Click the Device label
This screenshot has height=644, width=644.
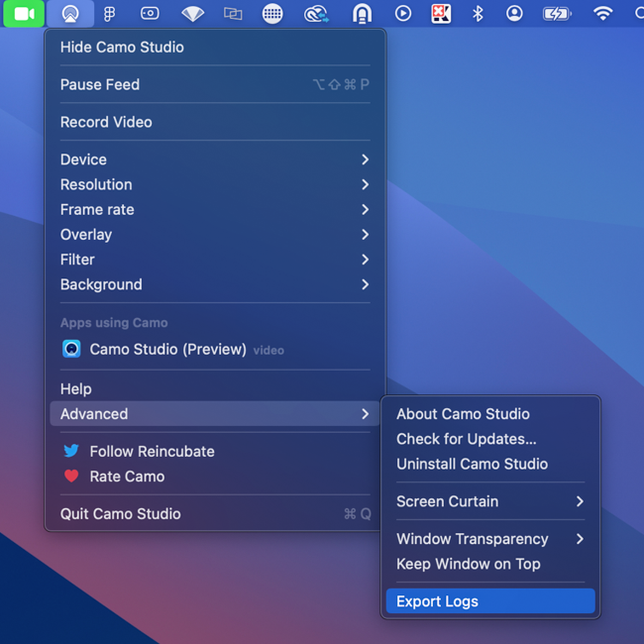click(84, 160)
